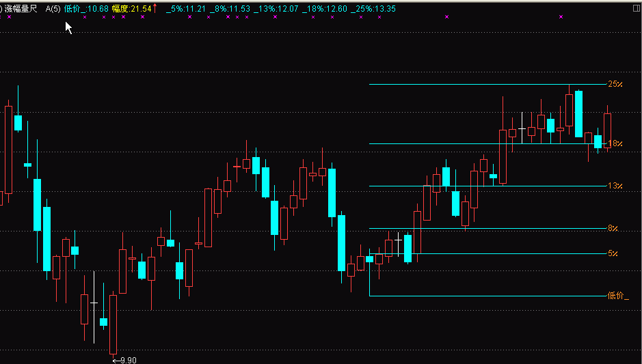642x364 pixels.
Task: Click the _8%:11.53 header value
Action: tap(230, 9)
